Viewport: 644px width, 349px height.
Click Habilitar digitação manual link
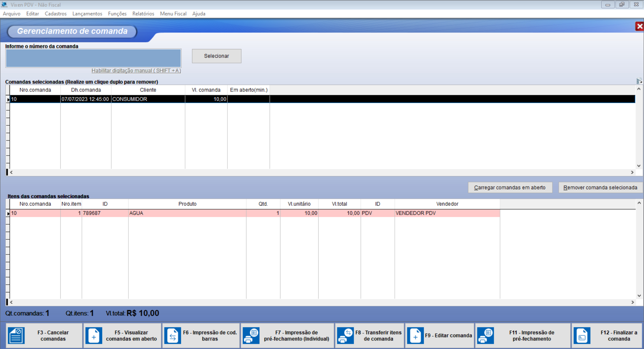pos(136,71)
